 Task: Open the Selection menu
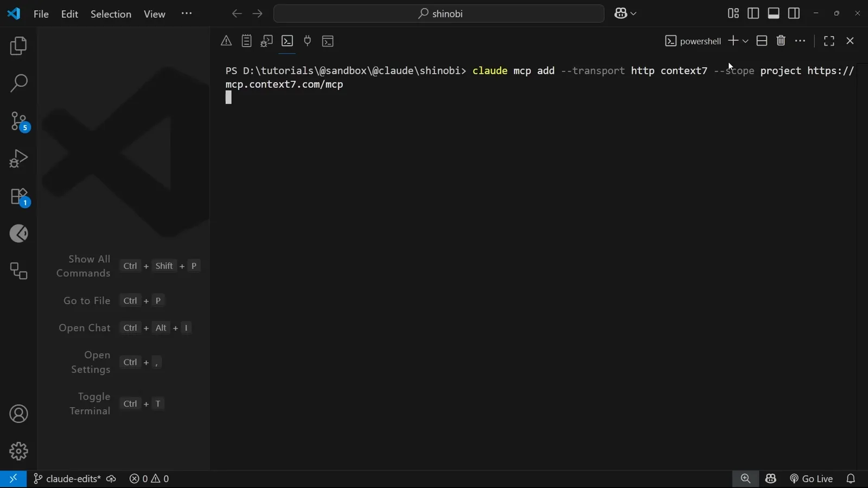(111, 14)
